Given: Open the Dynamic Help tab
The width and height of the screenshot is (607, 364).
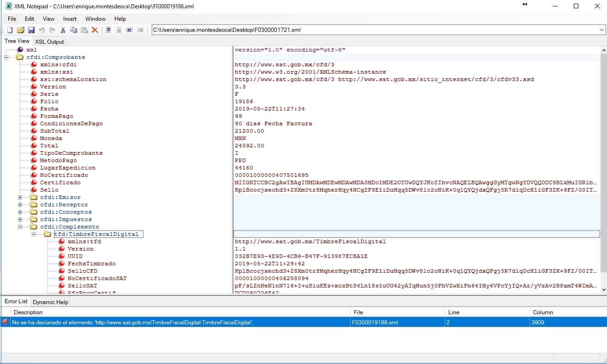Looking at the screenshot, I should 50,302.
